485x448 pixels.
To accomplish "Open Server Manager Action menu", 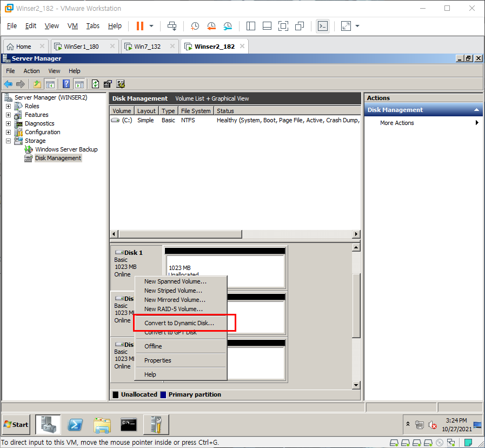I will click(x=31, y=71).
